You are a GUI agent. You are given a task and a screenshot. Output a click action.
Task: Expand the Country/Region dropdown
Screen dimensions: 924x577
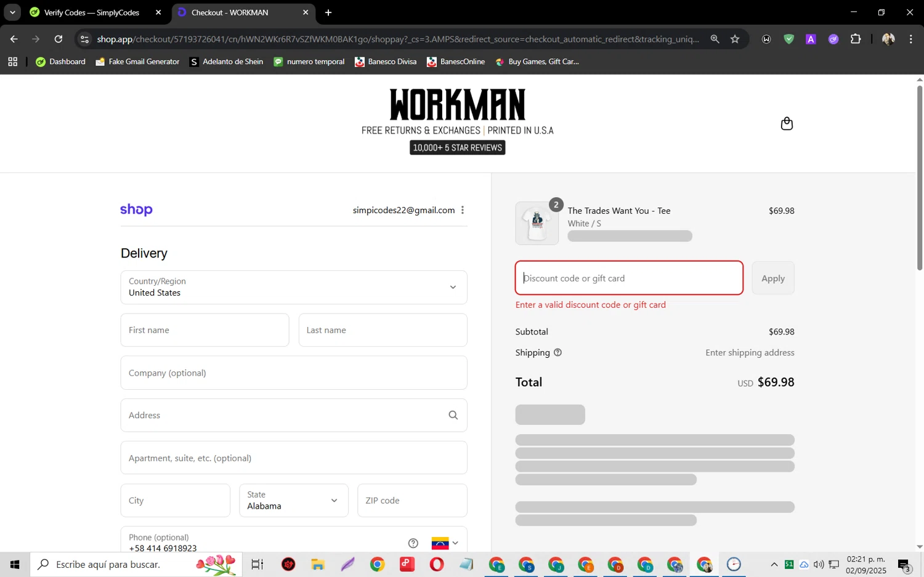(294, 287)
